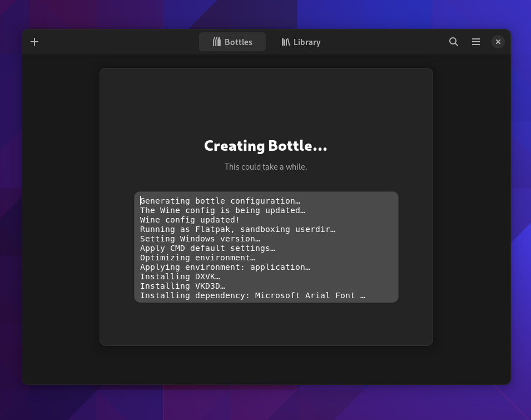Click the shelf glyph inside the Library tab
Screen dimensions: 531x420
point(286,42)
